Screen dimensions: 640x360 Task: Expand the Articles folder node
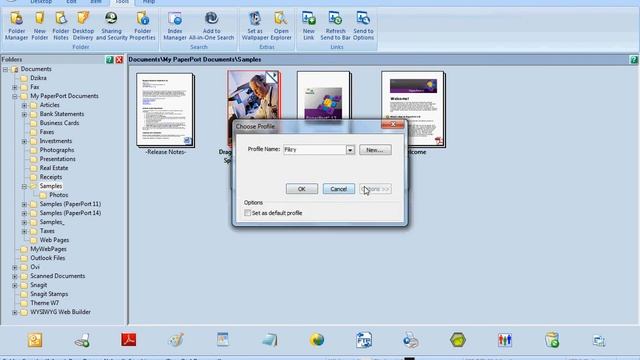[24, 105]
